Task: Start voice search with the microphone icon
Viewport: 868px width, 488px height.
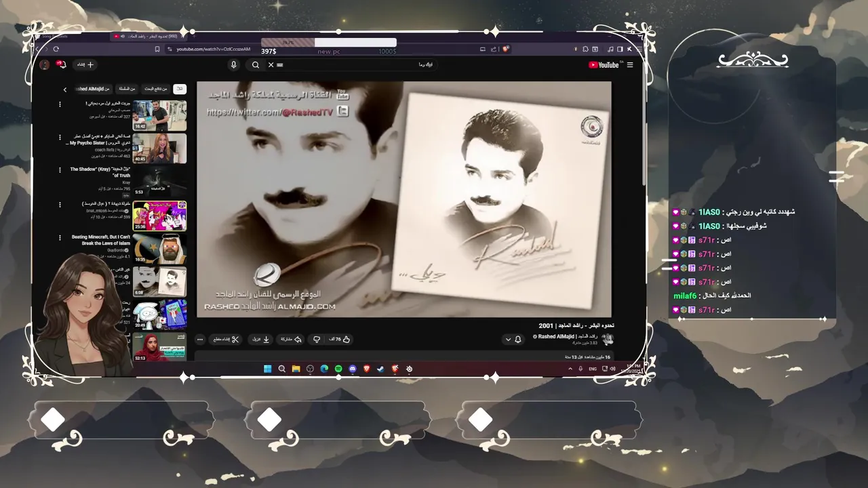Action: tap(233, 65)
